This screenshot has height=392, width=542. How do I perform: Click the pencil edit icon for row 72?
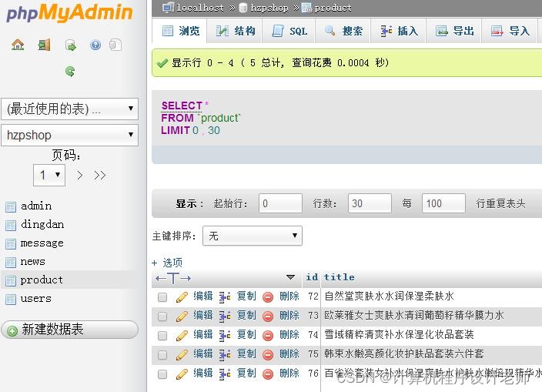point(182,297)
